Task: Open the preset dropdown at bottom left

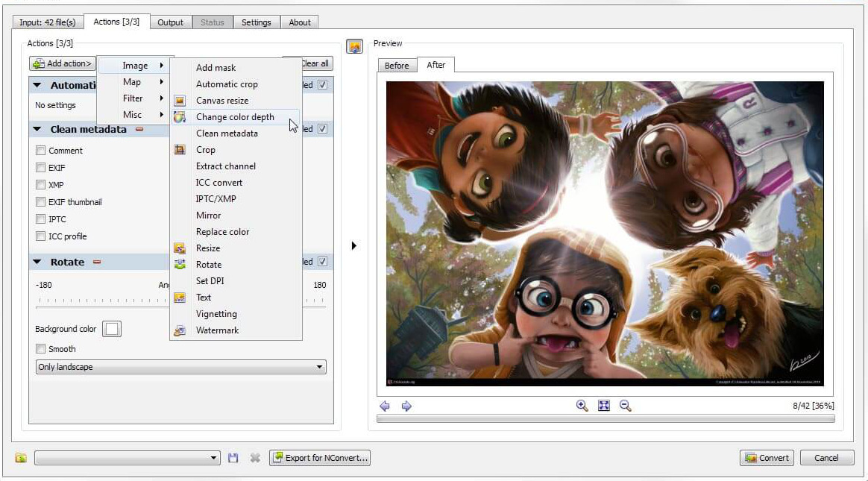Action: point(128,458)
